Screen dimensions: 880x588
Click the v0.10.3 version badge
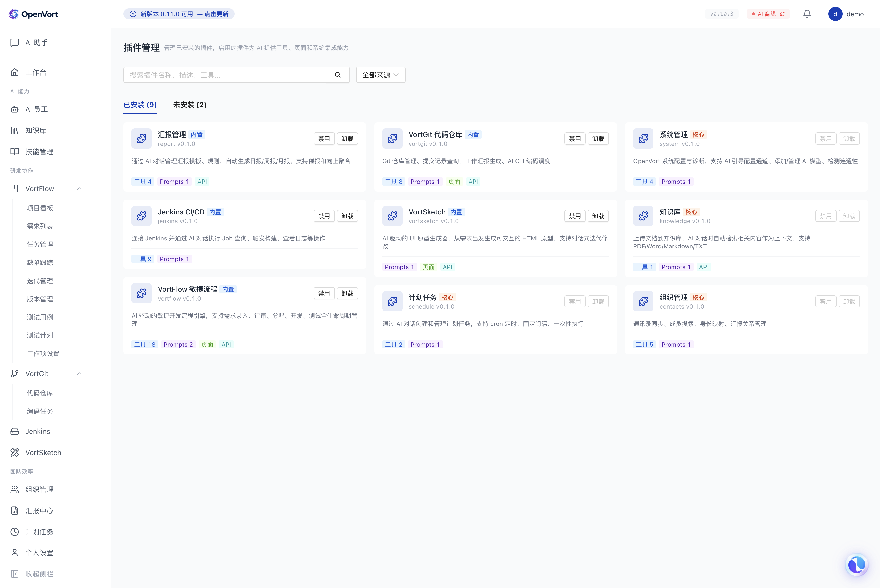722,14
